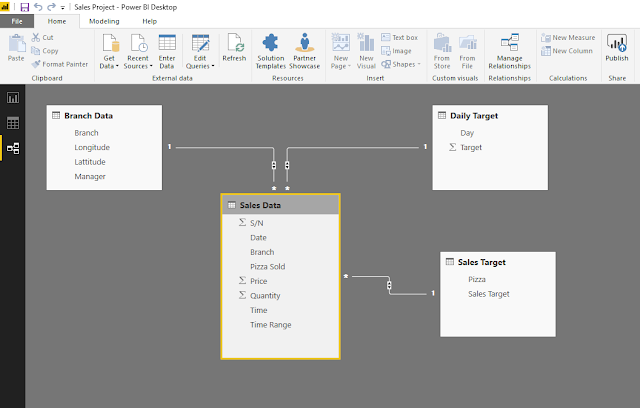Select Sales Data to Sales Target relationship connector
The width and height of the screenshot is (640, 408).
[x=389, y=285]
